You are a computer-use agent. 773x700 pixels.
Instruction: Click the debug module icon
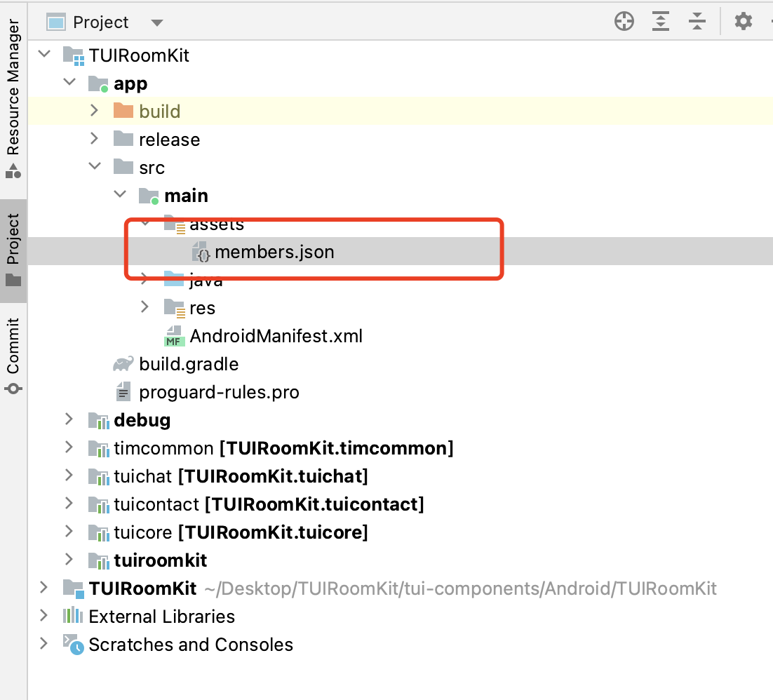[x=99, y=421]
